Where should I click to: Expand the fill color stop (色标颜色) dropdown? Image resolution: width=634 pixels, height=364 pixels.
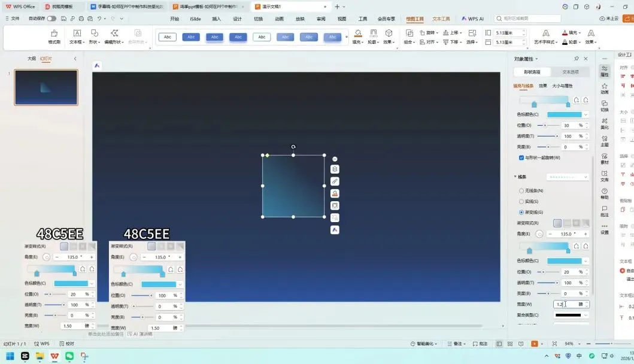coord(586,114)
